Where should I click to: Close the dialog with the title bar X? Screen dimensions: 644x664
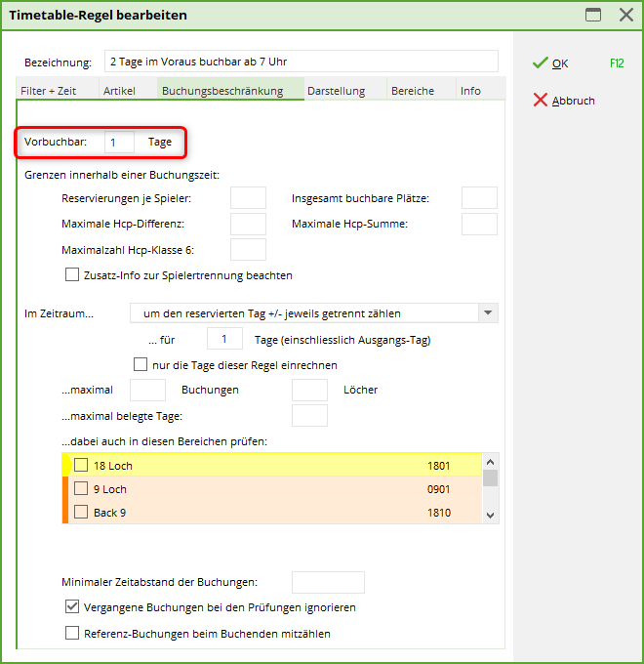click(625, 15)
